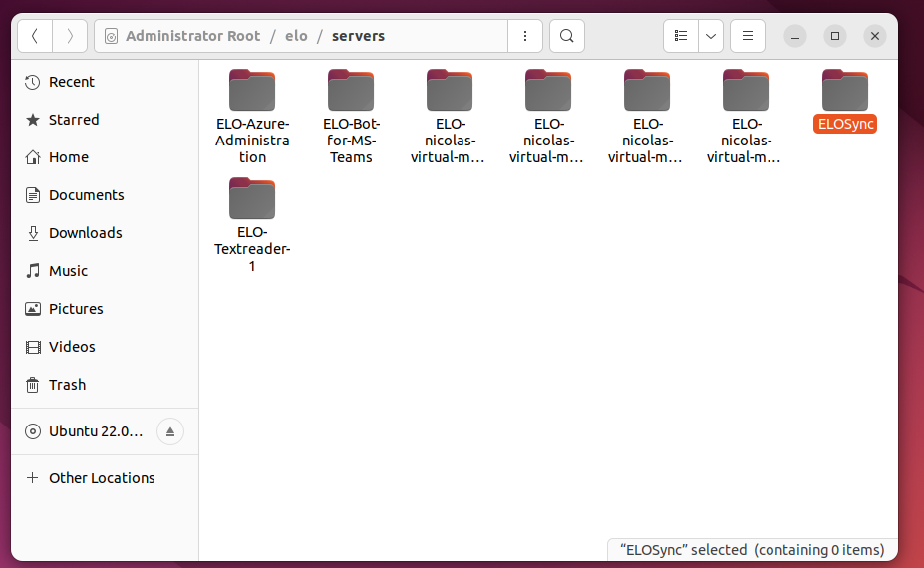Select the ELOSync folder icon

click(844, 91)
